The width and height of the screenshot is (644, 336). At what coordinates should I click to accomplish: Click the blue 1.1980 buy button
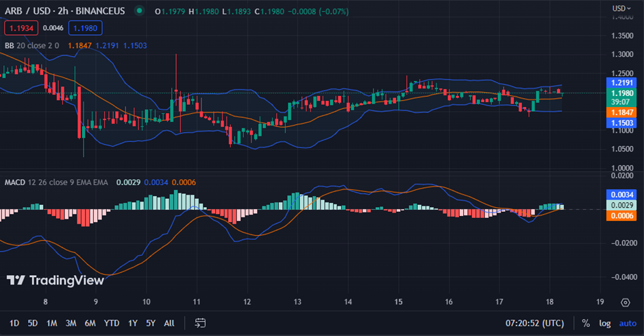(85, 28)
